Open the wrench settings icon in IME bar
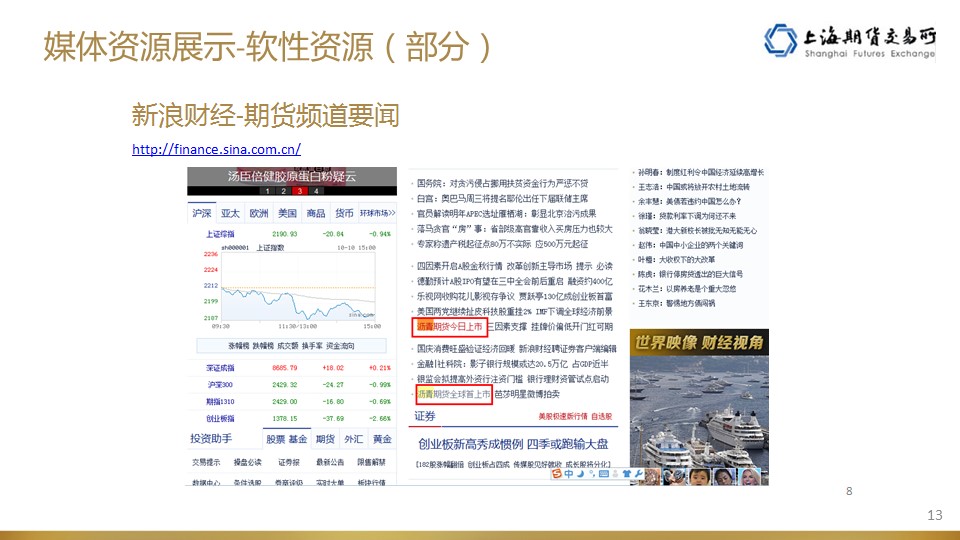This screenshot has height=540, width=960. click(x=638, y=474)
